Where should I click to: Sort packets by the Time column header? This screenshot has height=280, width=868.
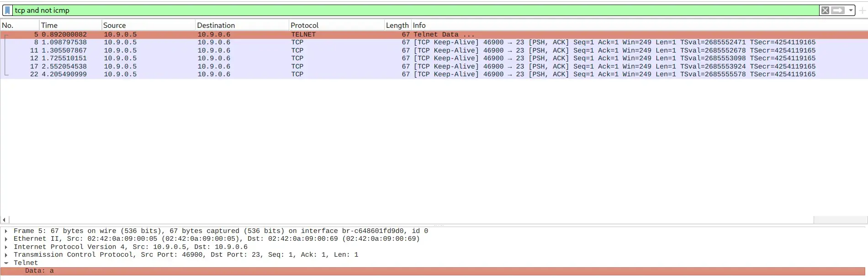[x=70, y=25]
